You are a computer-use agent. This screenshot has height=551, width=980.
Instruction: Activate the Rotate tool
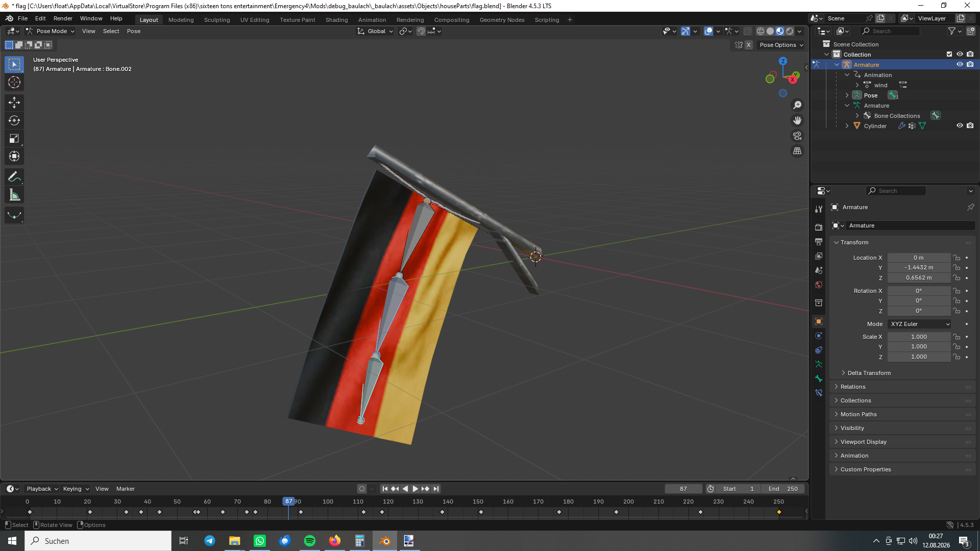click(x=14, y=120)
